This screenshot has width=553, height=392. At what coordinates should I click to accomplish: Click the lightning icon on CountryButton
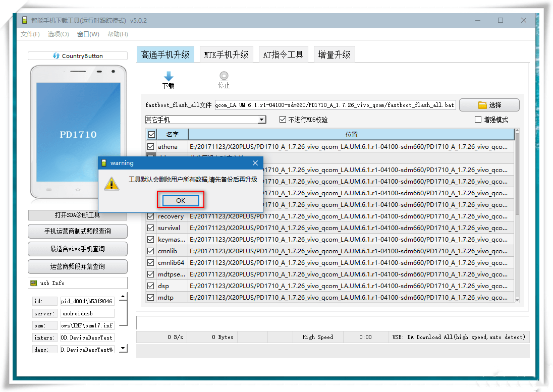[x=56, y=55]
